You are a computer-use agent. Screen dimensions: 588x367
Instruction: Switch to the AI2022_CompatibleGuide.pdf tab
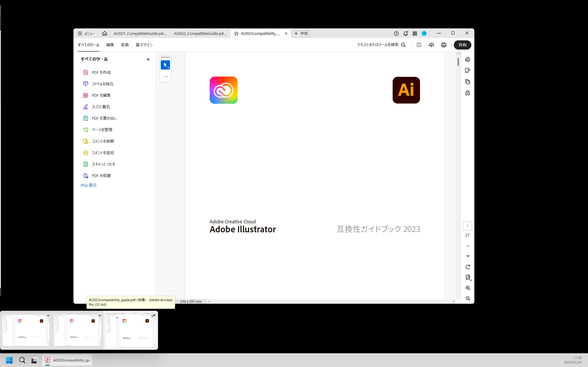click(x=200, y=33)
